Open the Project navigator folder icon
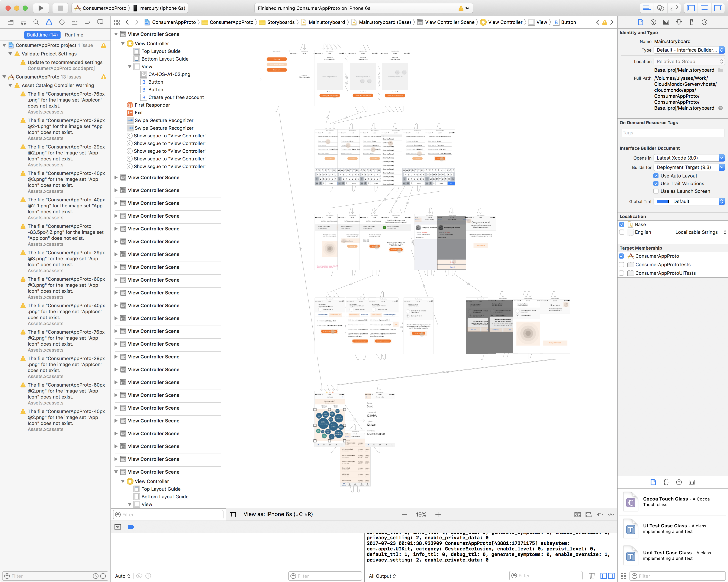Screen dimensions: 728x582 [10, 22]
